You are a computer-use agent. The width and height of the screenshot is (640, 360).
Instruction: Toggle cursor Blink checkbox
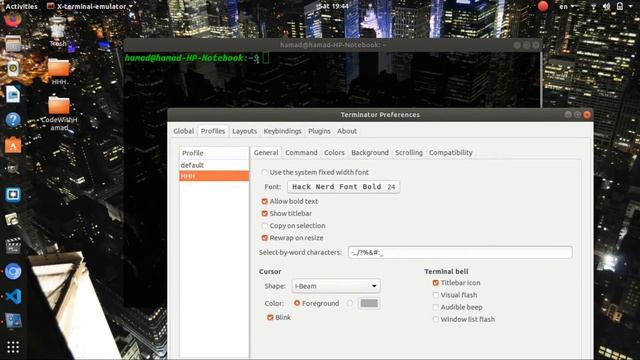point(270,318)
